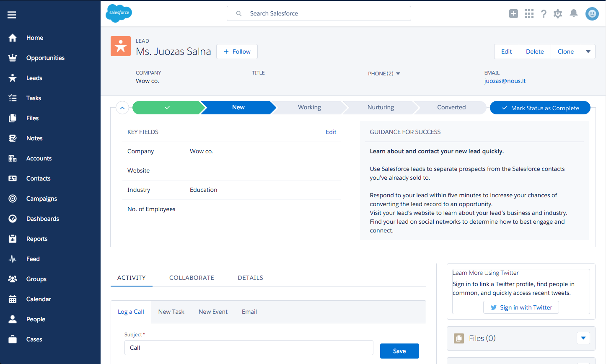606x364 pixels.
Task: Expand the more actions dropdown beside Clone
Action: point(588,52)
